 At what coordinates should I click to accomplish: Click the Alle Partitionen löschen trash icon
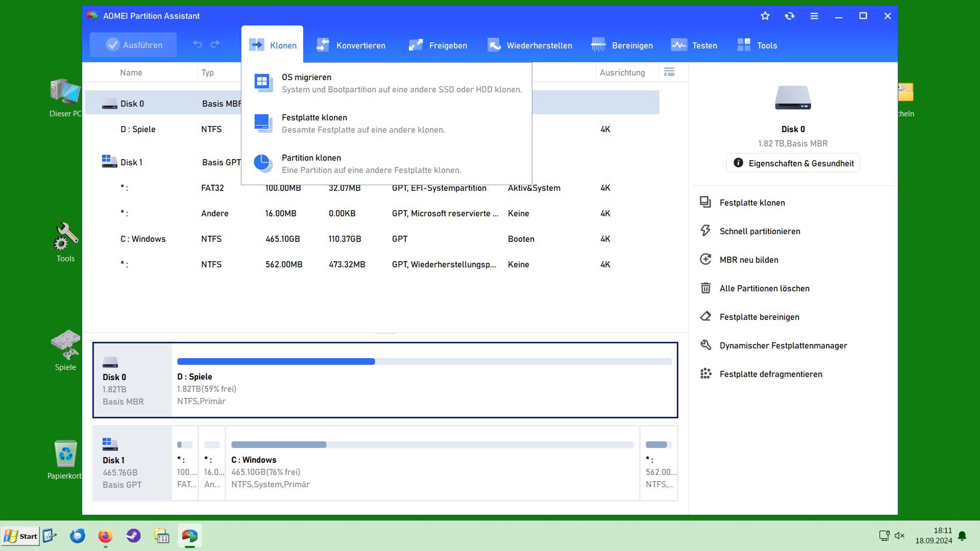click(705, 288)
